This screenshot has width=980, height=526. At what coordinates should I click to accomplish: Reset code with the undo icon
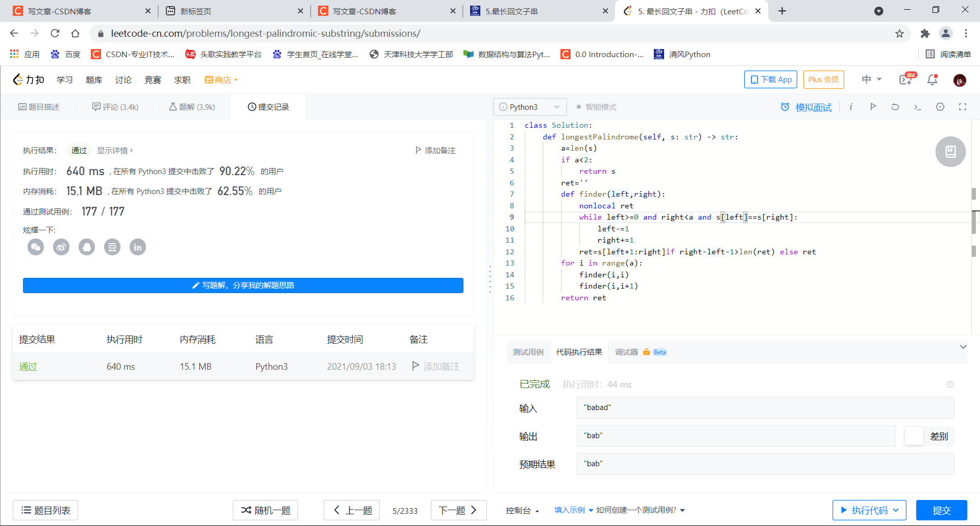click(x=895, y=107)
